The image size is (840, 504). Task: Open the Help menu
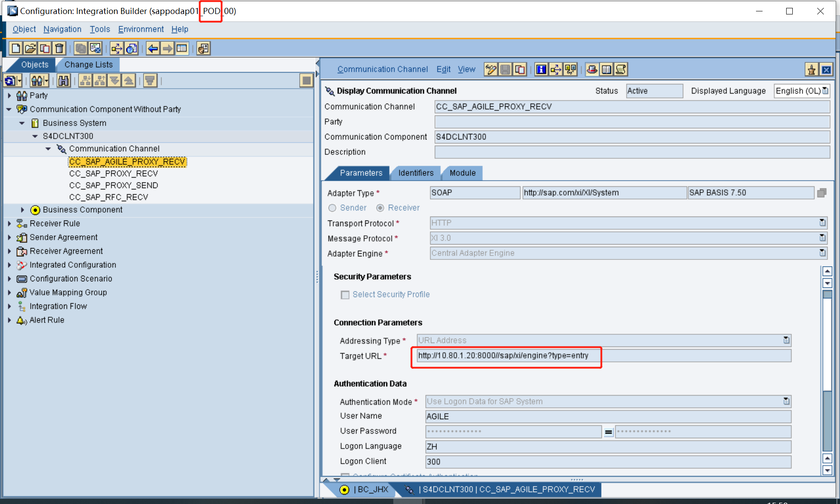tap(180, 29)
